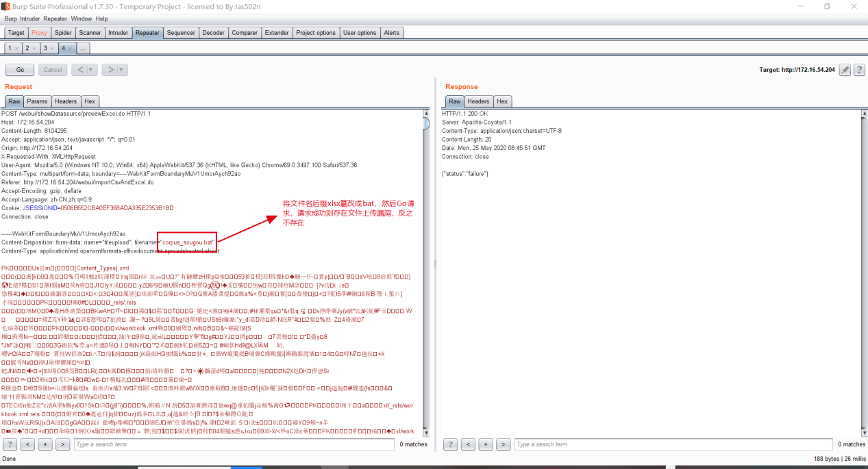The height and width of the screenshot is (469, 868).
Task: Add new Repeater tab with the ... tab
Action: [83, 49]
